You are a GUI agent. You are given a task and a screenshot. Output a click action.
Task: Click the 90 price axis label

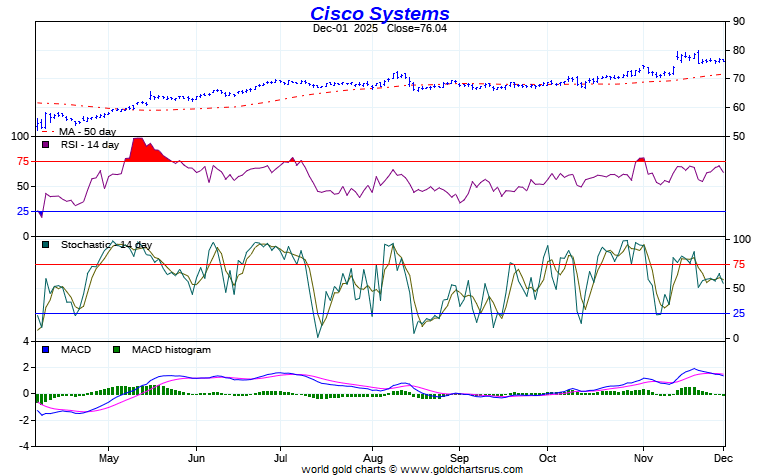point(739,21)
